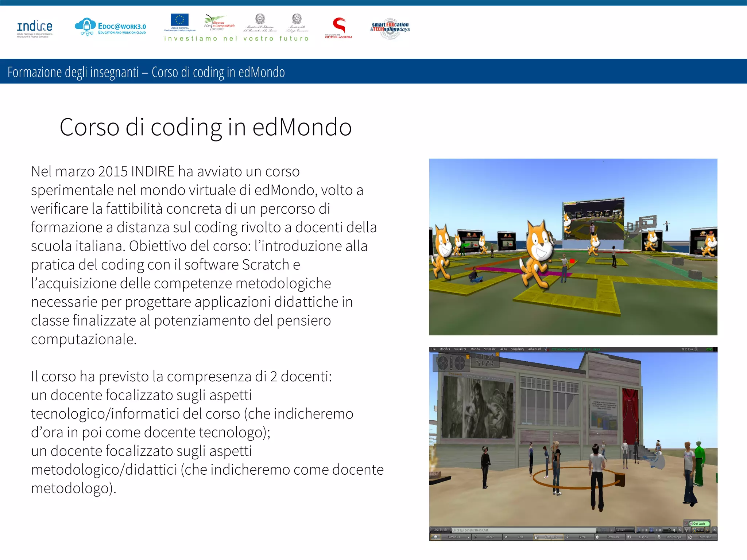Viewport: 747px width, 560px height.
Task: Click the Città della Scienza logo
Action: 339,28
